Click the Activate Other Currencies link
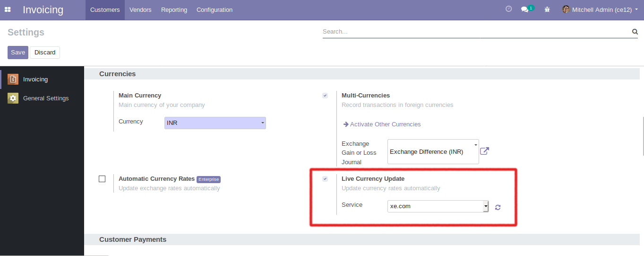 (385, 124)
